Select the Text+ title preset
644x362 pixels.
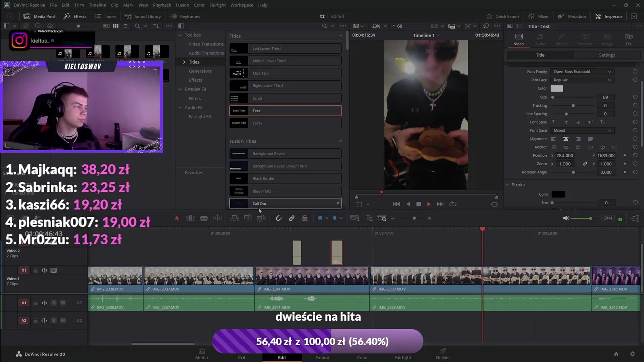pyautogui.click(x=285, y=123)
